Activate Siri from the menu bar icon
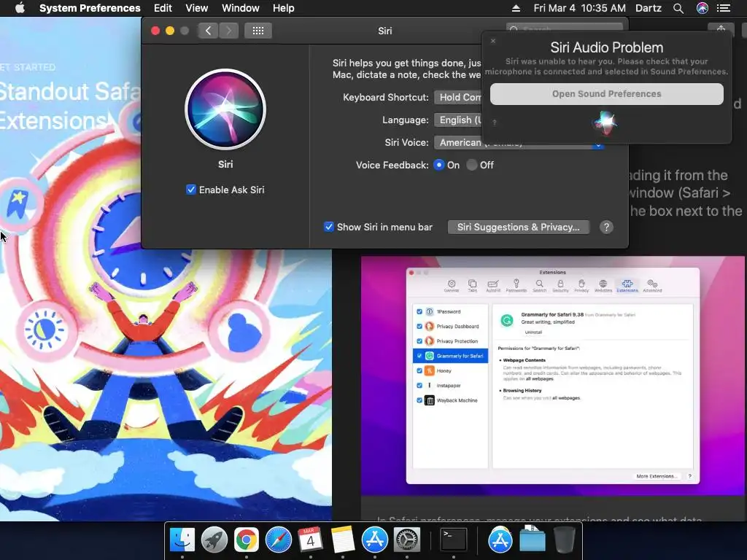 pos(703,8)
